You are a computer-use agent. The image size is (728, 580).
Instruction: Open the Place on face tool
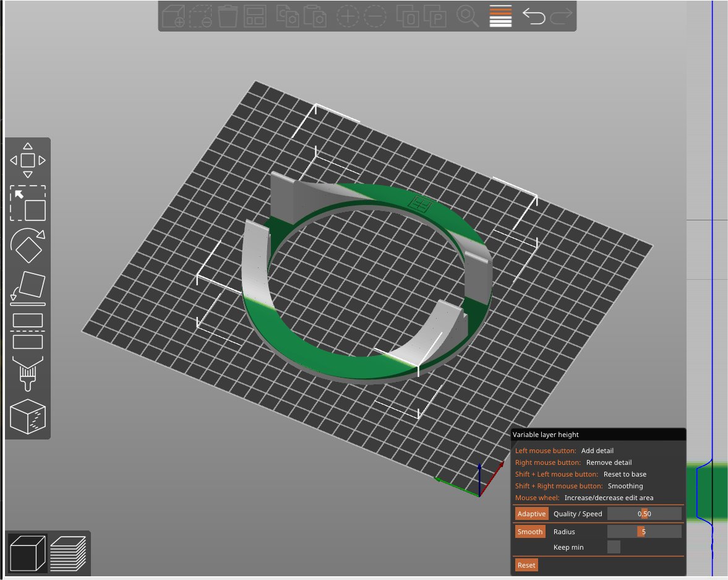[x=28, y=288]
